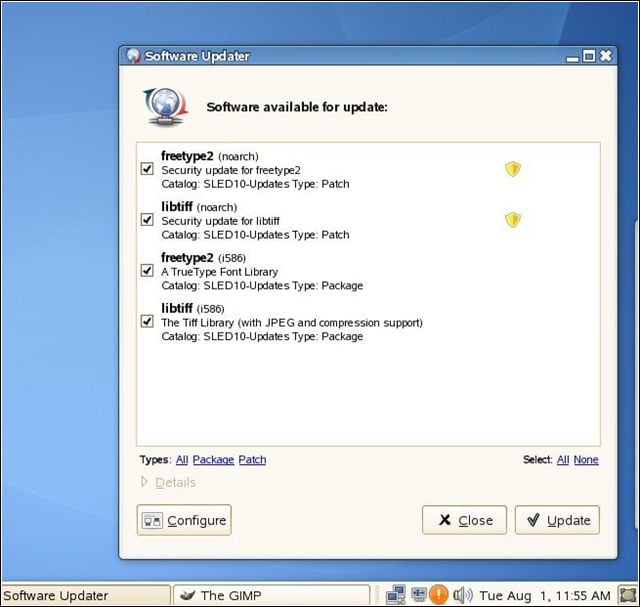Uncheck the freetype2 (noarch) security update

147,169
